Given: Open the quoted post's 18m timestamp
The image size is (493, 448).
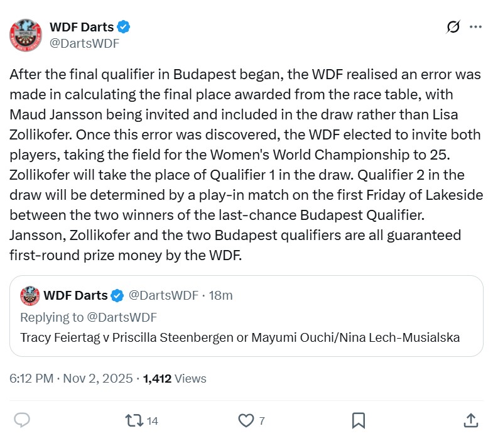Looking at the screenshot, I should [220, 295].
